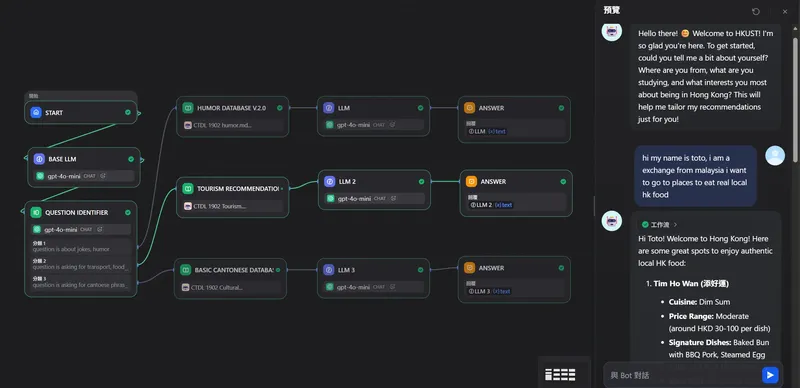Click gpt-4o-mini model label in LLM 3
Screen dimensions: 800x388
click(354, 287)
